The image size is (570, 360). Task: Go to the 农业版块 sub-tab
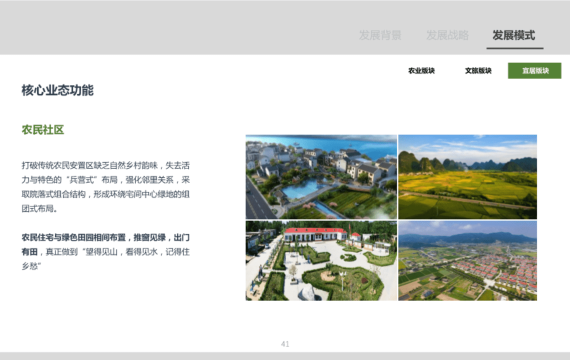421,71
